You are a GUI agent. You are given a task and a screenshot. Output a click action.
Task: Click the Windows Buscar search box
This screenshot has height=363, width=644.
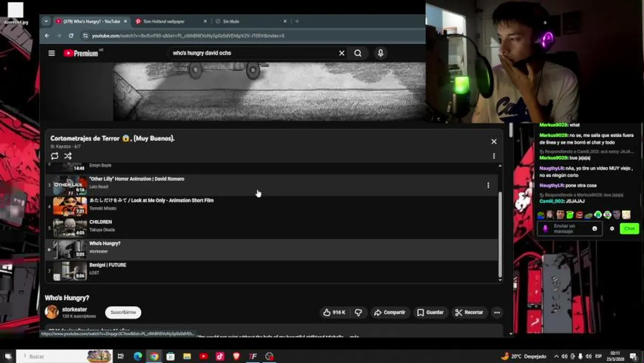pos(65,356)
